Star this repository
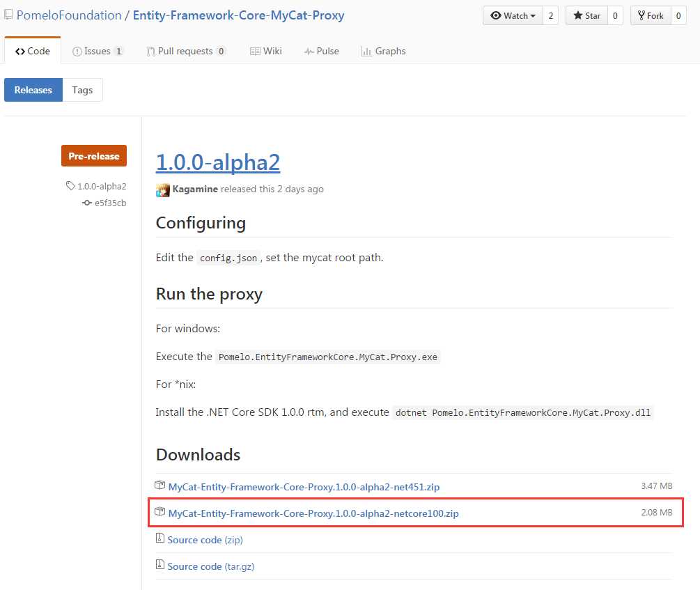 [x=586, y=15]
